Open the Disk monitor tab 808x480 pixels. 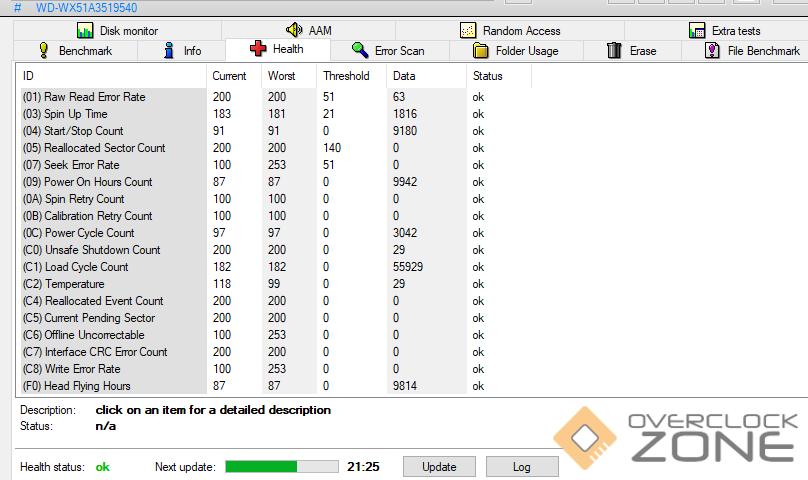(x=117, y=30)
